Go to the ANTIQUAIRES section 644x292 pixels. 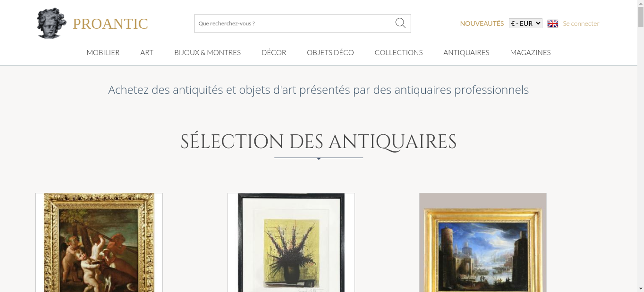[466, 52]
